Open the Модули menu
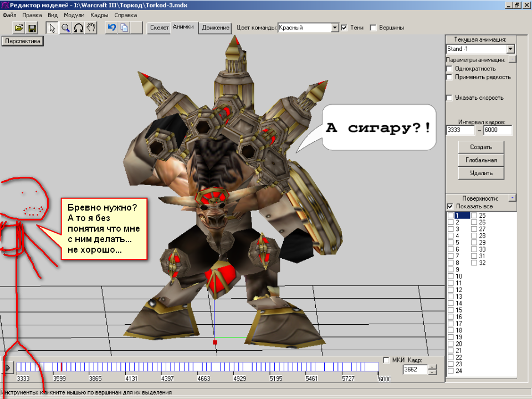This screenshot has width=532, height=399. 74,16
